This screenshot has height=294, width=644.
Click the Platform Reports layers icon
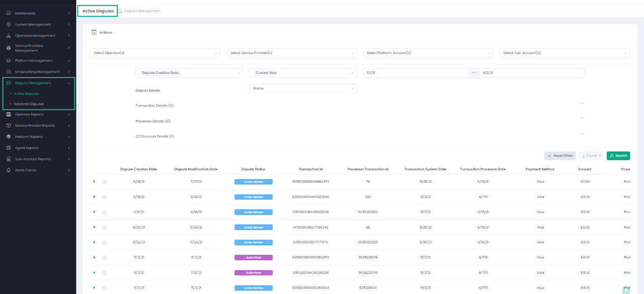pos(8,136)
